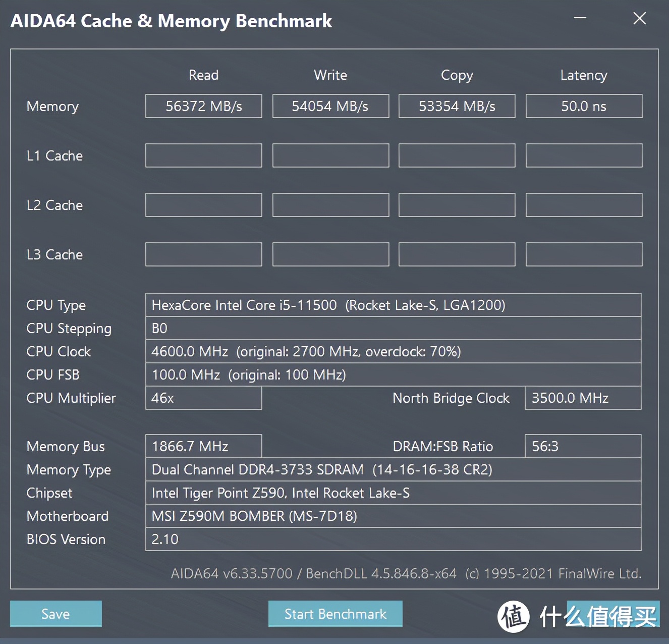
Task: Click the empty L2 Cache Copy field
Action: tap(457, 205)
